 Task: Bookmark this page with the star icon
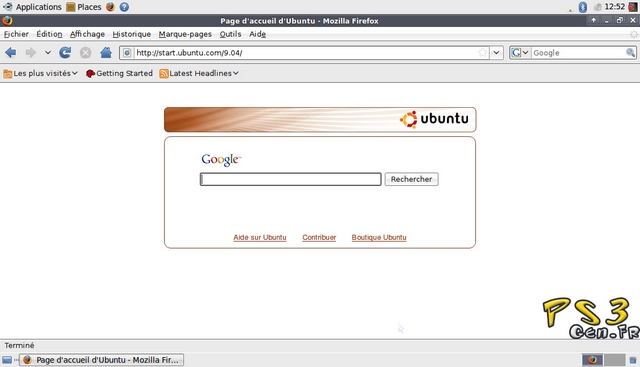[482, 53]
